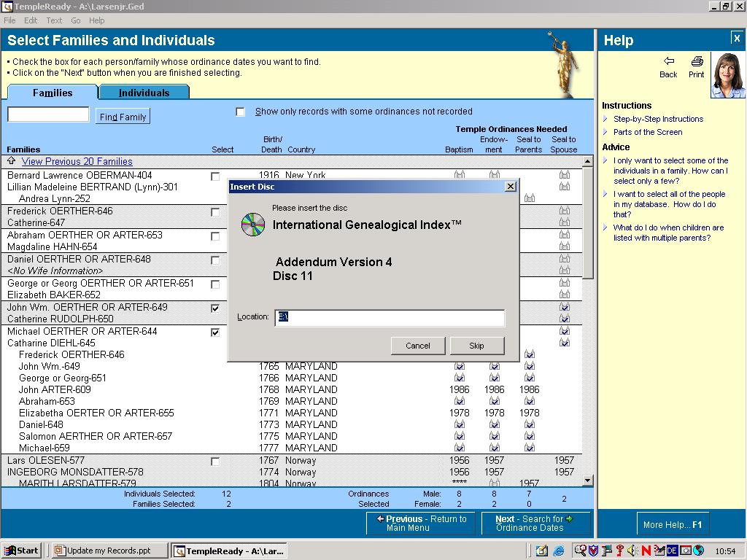The width and height of the screenshot is (747, 560).
Task: Click the family list scrollbar up arrow
Action: pos(588,162)
